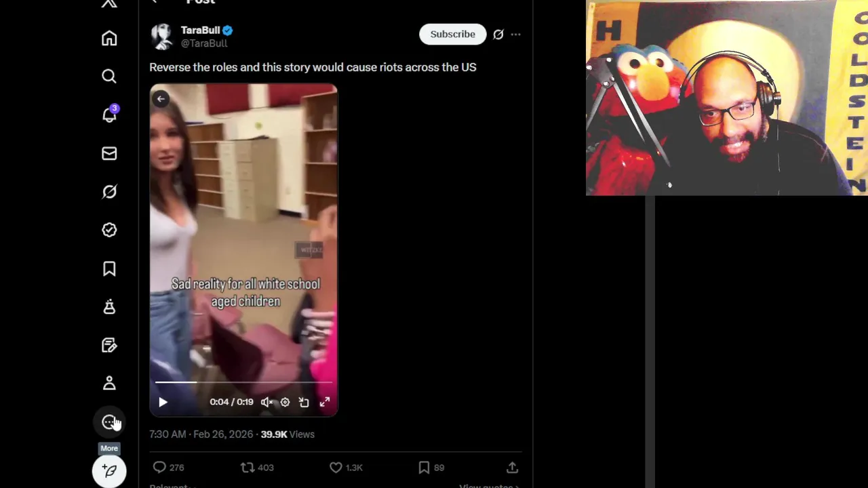The height and width of the screenshot is (488, 868).
Task: Open the Messages envelope icon
Action: tap(109, 154)
